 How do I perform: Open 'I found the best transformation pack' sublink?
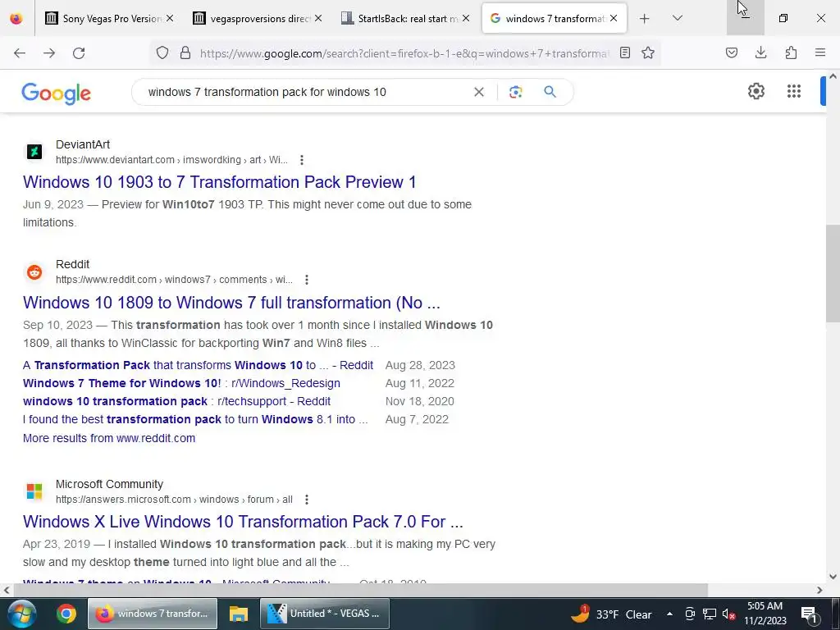pos(195,419)
